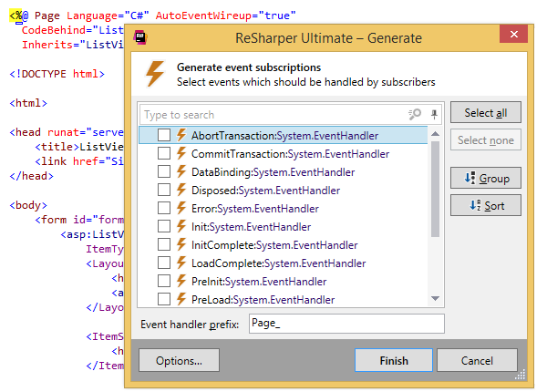Click the search magnifier icon in search box
Image resolution: width=547 pixels, height=392 pixels.
click(x=415, y=115)
